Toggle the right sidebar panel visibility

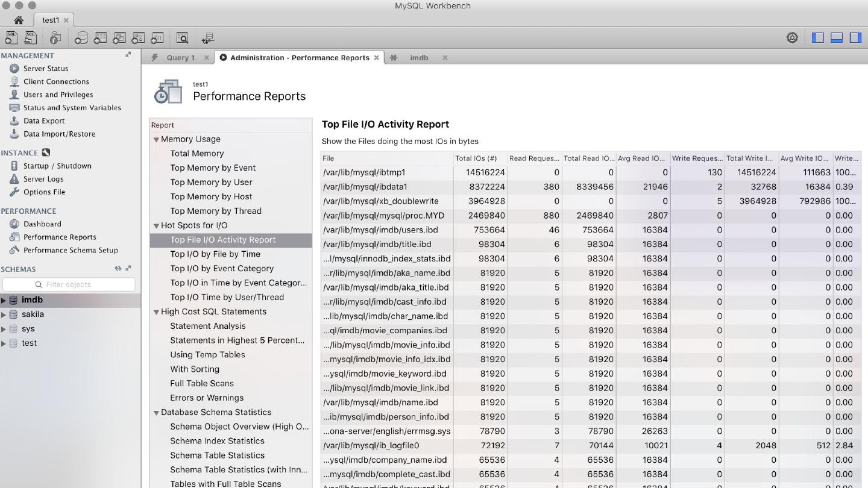coord(855,38)
